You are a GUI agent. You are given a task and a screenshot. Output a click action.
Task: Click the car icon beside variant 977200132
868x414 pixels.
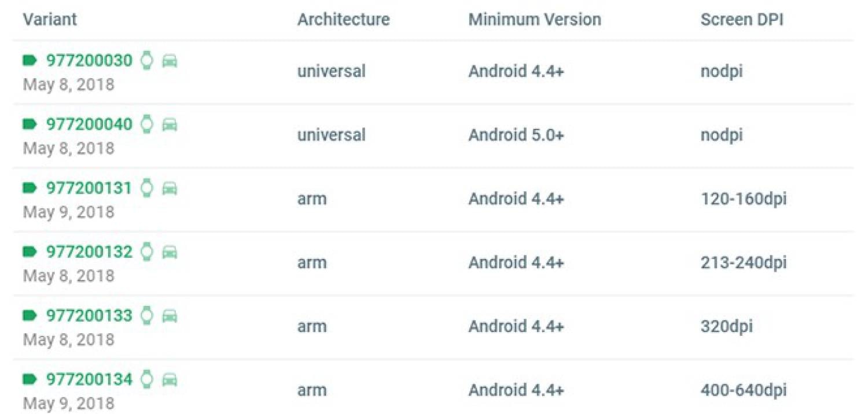click(170, 252)
